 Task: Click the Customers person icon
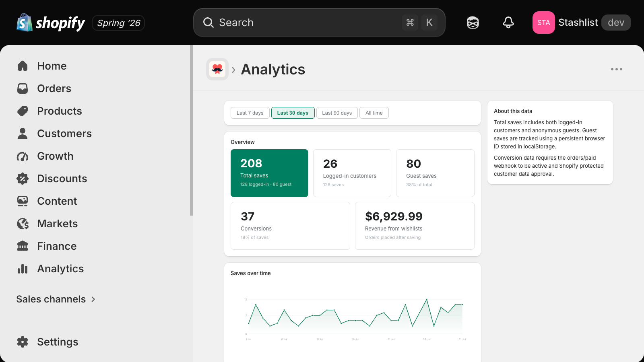23,134
